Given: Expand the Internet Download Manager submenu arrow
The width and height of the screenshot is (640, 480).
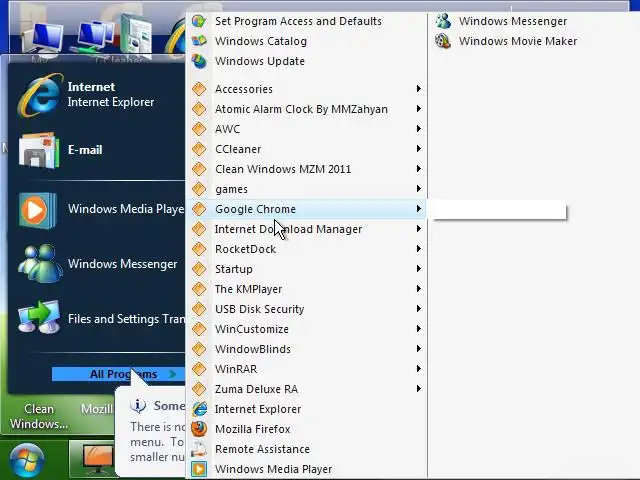Looking at the screenshot, I should point(418,229).
